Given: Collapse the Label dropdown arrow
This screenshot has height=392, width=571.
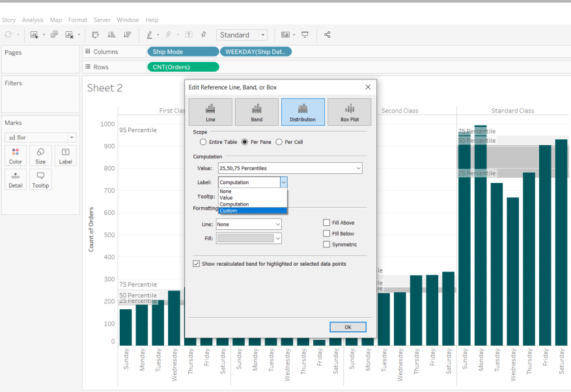Looking at the screenshot, I should (x=283, y=182).
